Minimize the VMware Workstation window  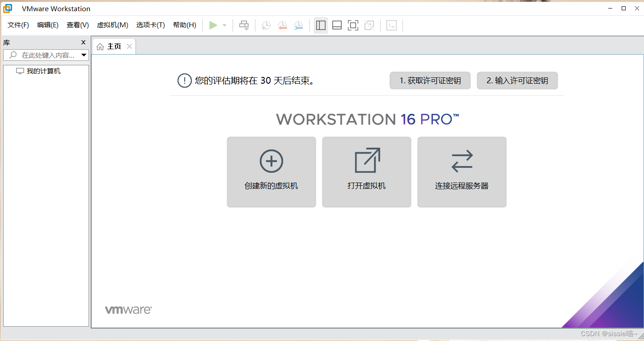pyautogui.click(x=610, y=8)
